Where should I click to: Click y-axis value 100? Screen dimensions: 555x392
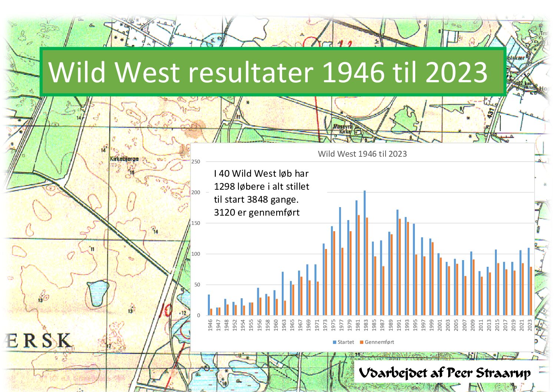pos(196,254)
